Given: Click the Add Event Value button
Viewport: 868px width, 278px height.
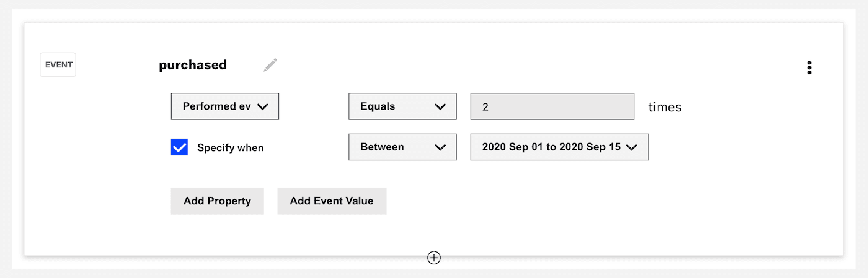Looking at the screenshot, I should click(x=332, y=201).
